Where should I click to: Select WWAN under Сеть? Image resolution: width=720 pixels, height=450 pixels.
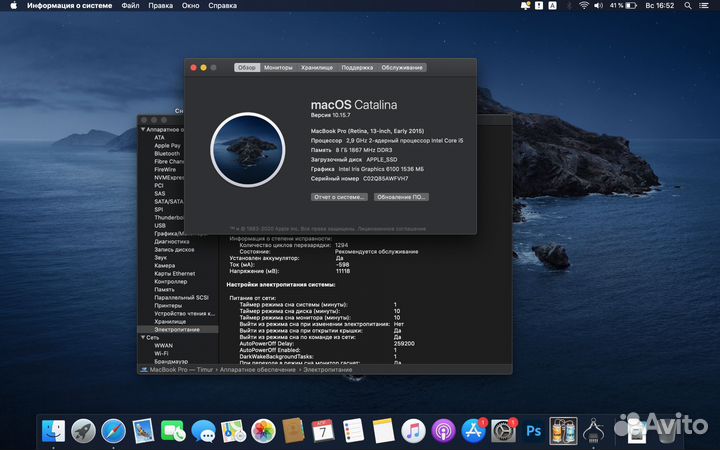[163, 345]
